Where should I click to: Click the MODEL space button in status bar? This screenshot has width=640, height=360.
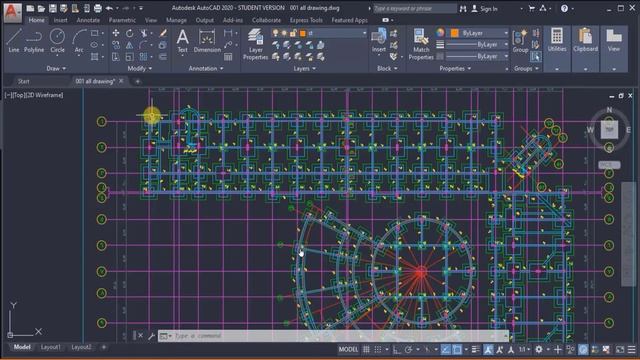(x=348, y=349)
